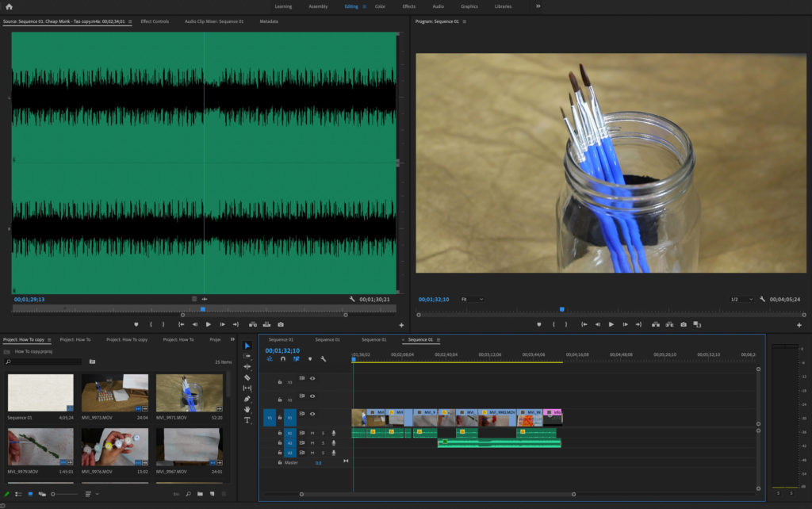Solo audio track A2
812x509 pixels.
(x=324, y=442)
